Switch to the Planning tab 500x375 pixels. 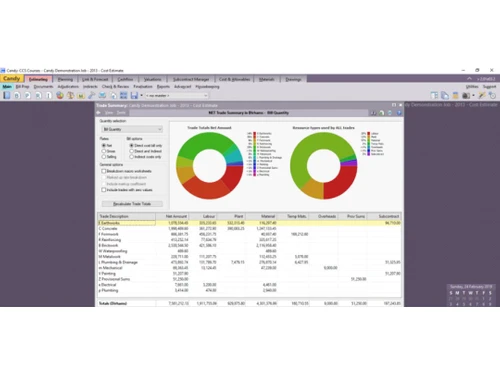(x=65, y=79)
